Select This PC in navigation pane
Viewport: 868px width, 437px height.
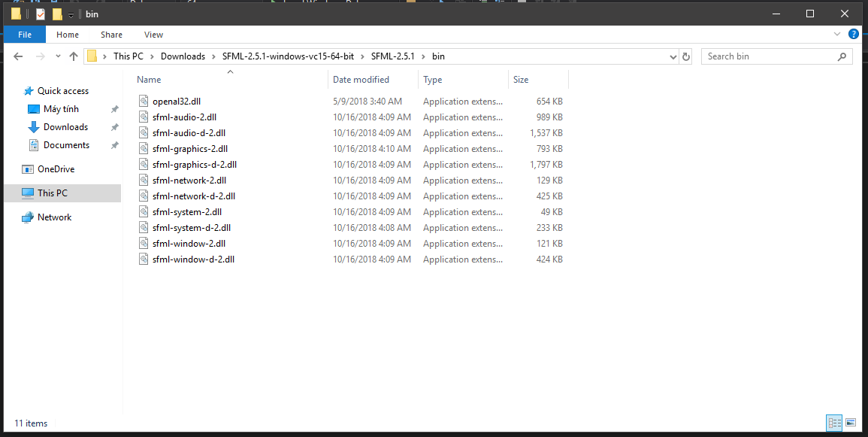coord(62,193)
